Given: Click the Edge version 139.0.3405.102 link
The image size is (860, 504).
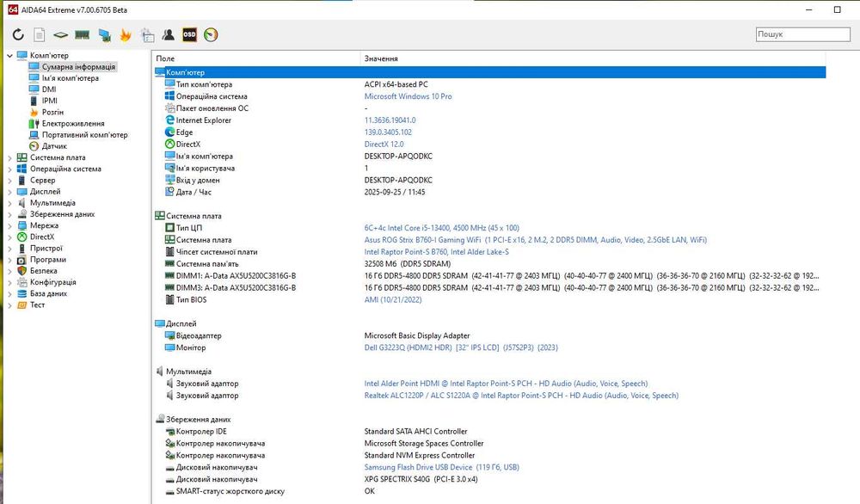Looking at the screenshot, I should pyautogui.click(x=388, y=132).
